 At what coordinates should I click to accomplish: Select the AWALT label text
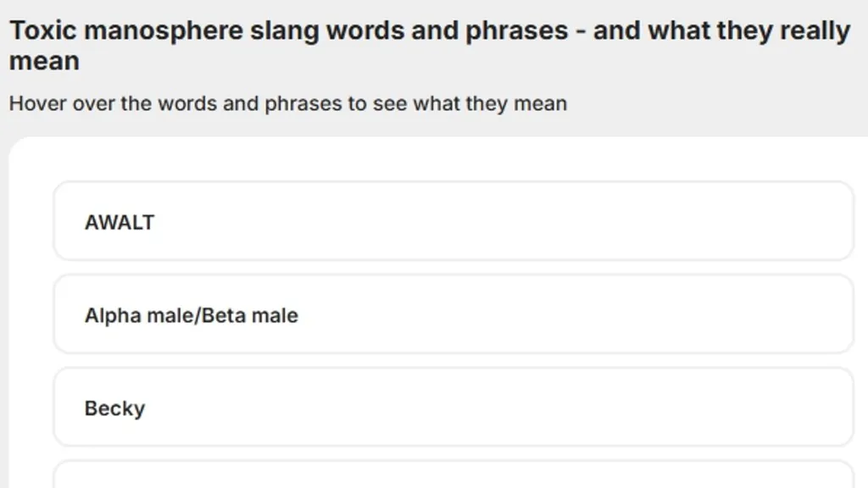tap(119, 222)
